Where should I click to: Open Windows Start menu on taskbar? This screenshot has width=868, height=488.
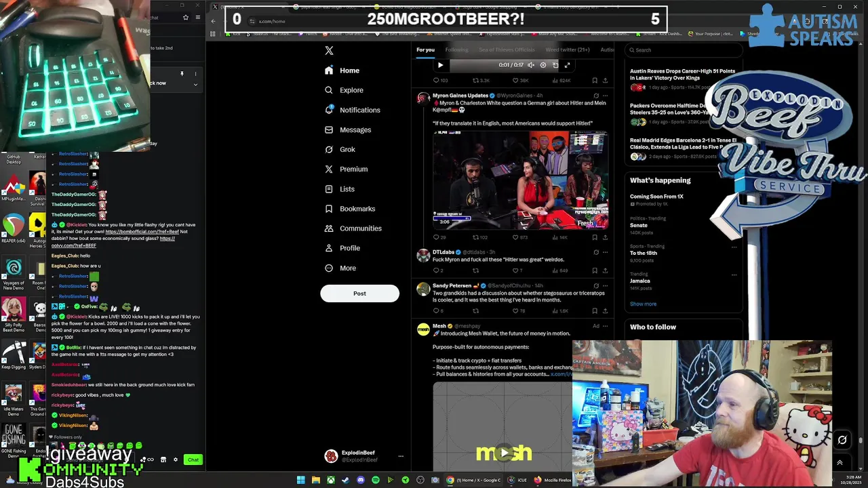[x=300, y=480]
